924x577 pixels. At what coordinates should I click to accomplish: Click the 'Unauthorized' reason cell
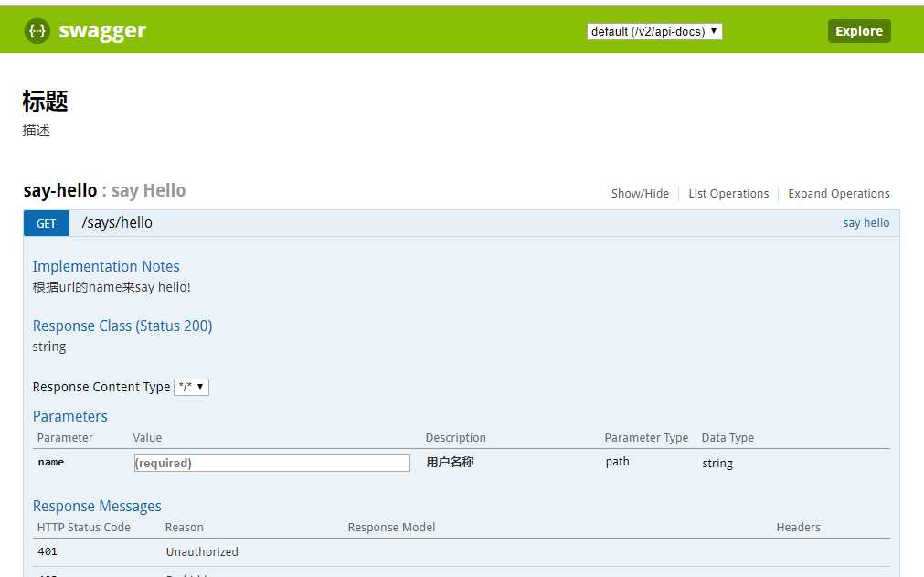point(202,551)
